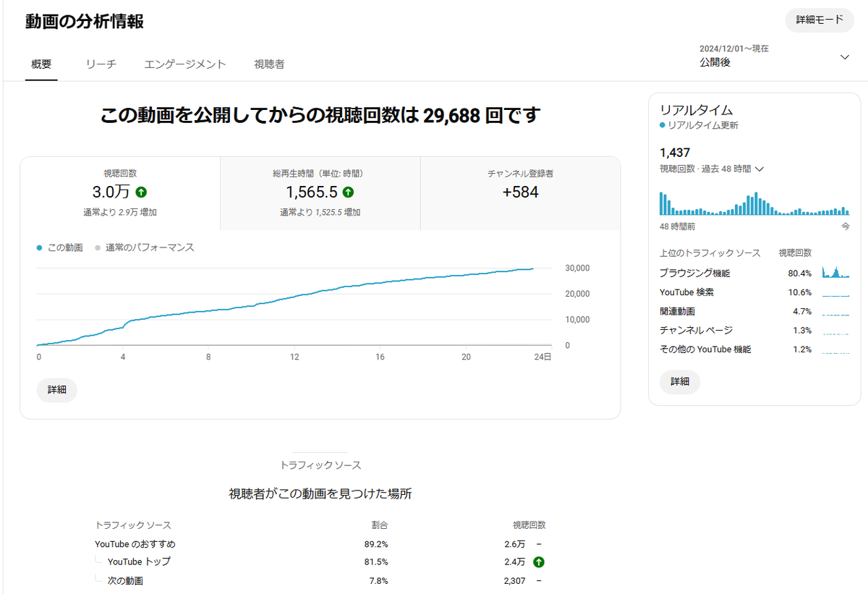The image size is (868, 594).
Task: Open the date range chevron arrow
Action: coord(844,57)
